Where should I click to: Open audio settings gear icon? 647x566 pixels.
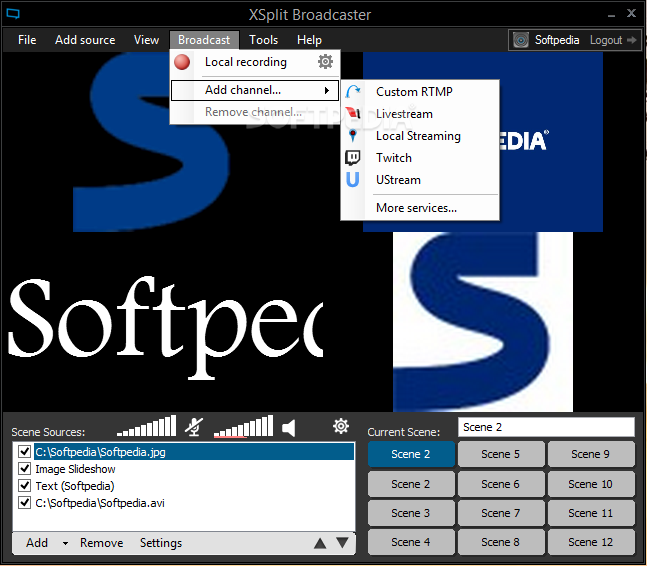341,426
